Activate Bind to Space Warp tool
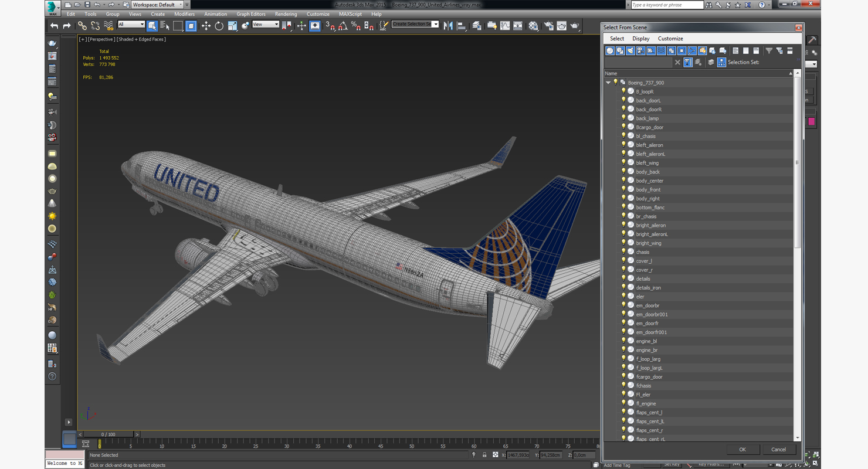 pos(108,26)
